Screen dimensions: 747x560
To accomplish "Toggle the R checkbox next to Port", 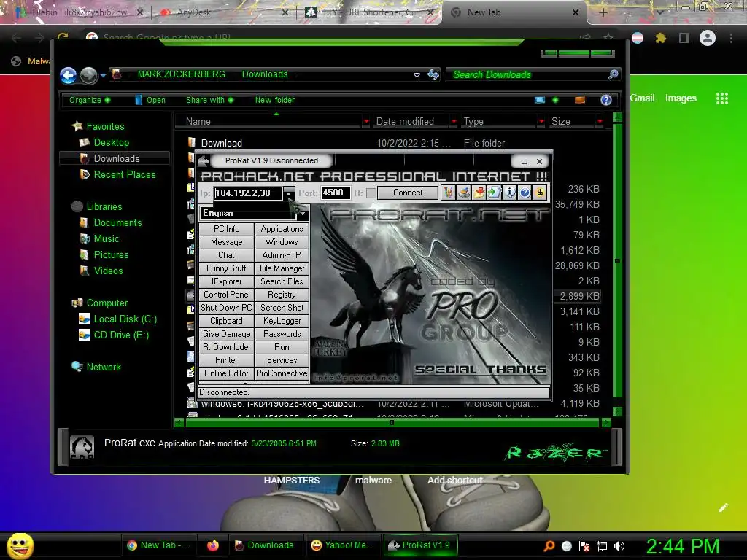I will coord(371,192).
